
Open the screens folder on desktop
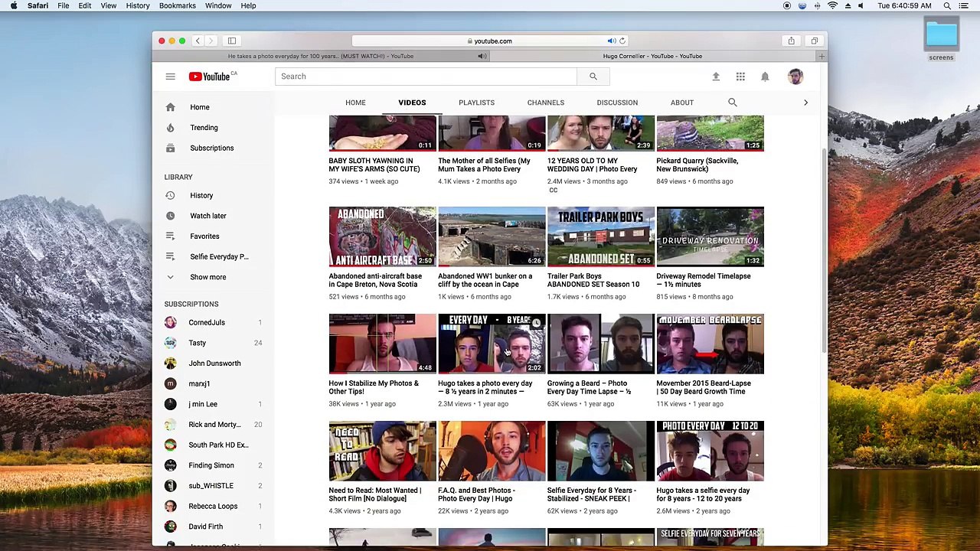(x=941, y=38)
